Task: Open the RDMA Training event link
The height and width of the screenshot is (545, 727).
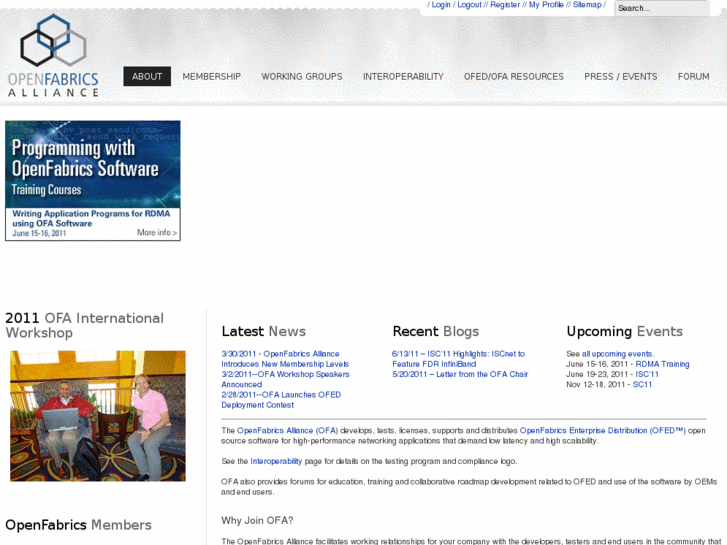Action: tap(662, 364)
